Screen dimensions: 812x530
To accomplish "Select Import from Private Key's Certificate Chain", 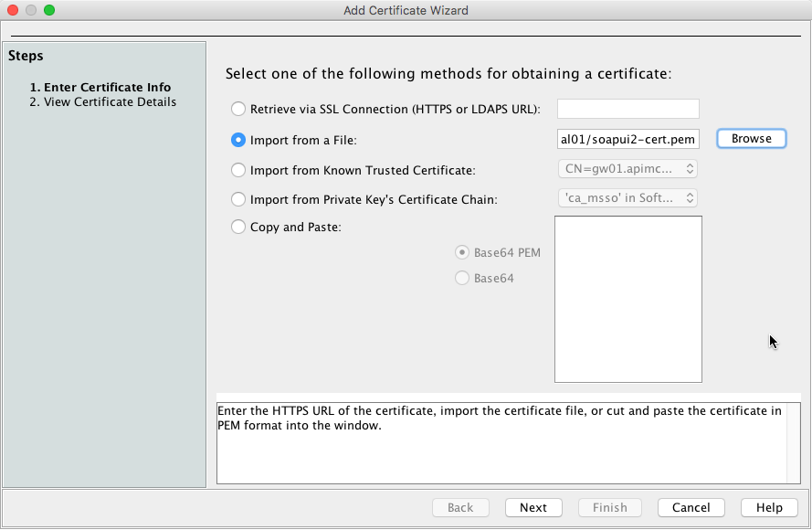I will click(x=238, y=199).
